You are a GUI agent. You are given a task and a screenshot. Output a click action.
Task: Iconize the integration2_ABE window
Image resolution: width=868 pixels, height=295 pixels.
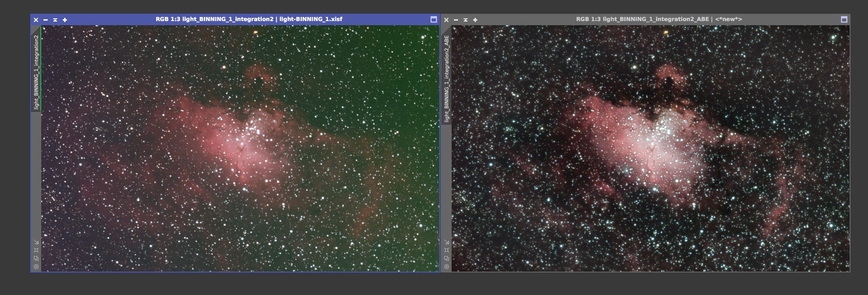pos(456,20)
